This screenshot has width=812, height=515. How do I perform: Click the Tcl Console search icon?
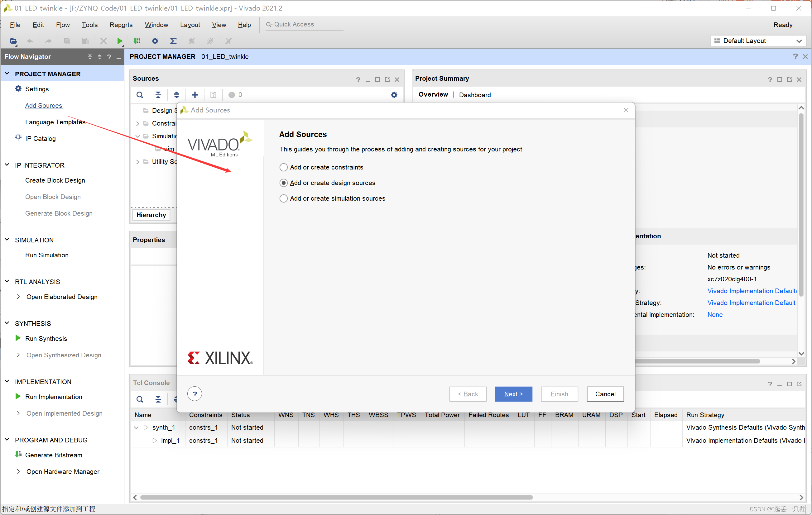coord(140,400)
